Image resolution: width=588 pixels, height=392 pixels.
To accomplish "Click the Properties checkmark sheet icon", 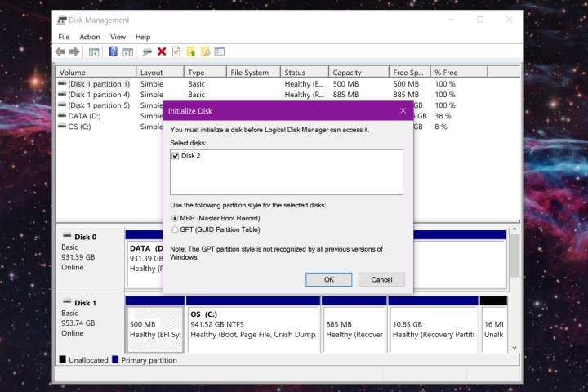I will point(176,51).
